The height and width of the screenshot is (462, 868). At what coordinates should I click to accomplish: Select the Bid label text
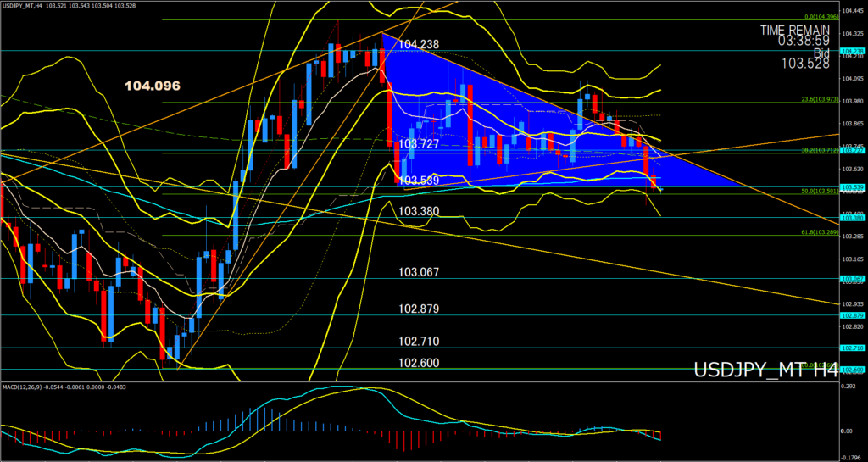[821, 53]
